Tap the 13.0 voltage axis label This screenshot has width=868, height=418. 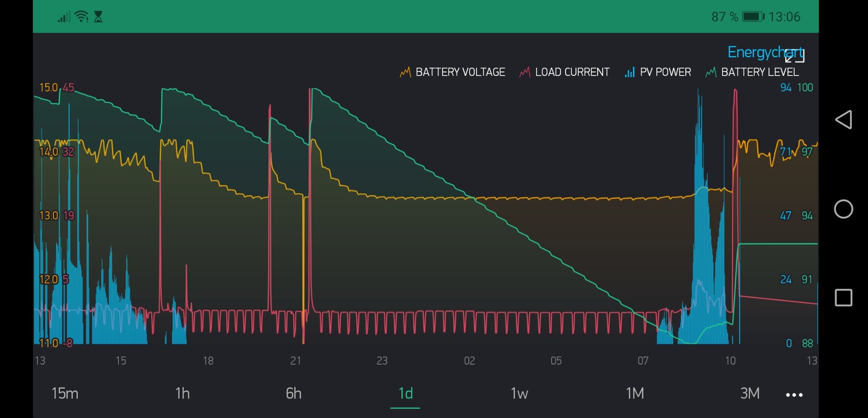tap(49, 215)
